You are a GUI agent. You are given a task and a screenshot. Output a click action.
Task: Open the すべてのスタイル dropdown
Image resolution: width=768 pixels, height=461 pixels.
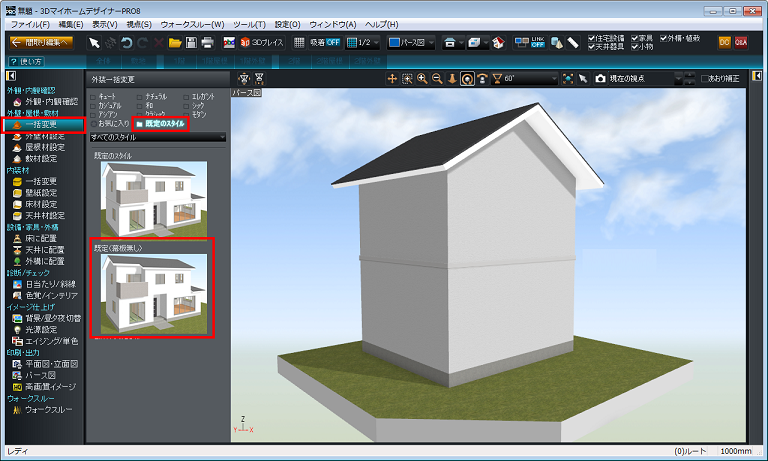point(156,136)
